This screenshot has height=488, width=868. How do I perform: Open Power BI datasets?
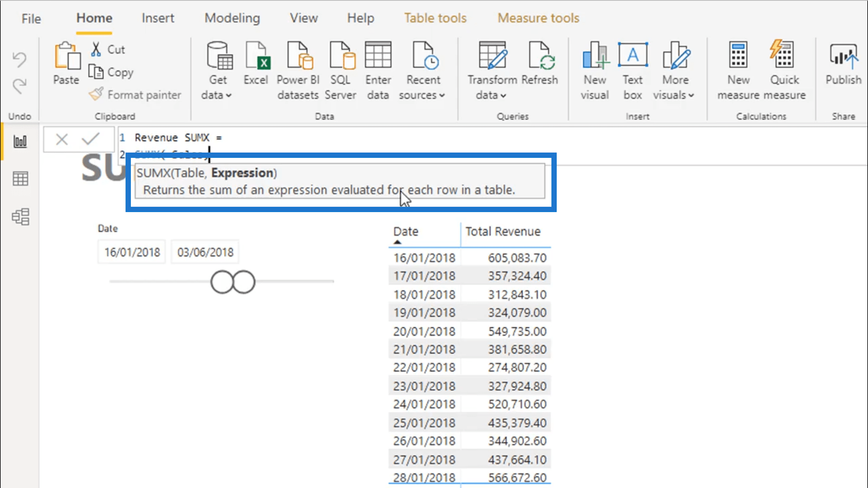tap(298, 71)
